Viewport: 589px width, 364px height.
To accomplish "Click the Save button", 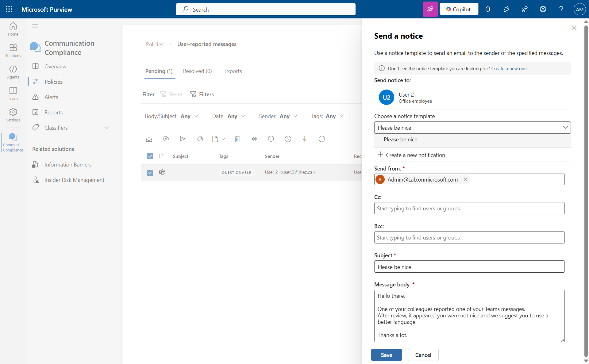I will point(386,355).
